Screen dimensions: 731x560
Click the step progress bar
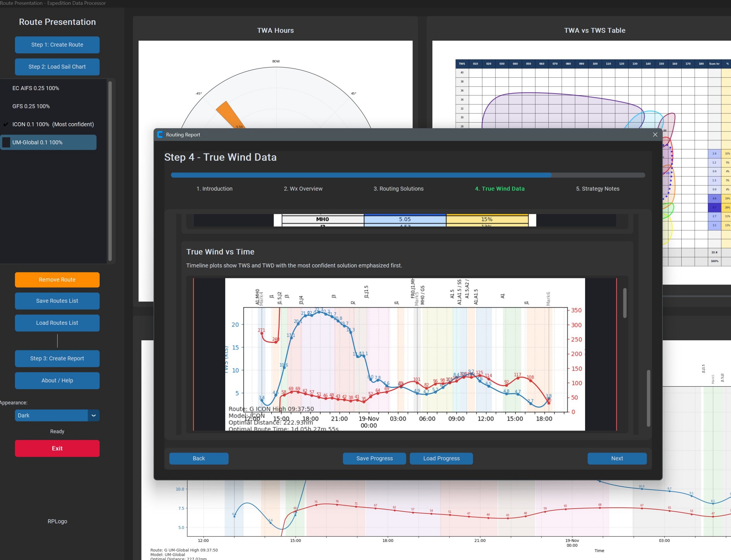pos(407,175)
